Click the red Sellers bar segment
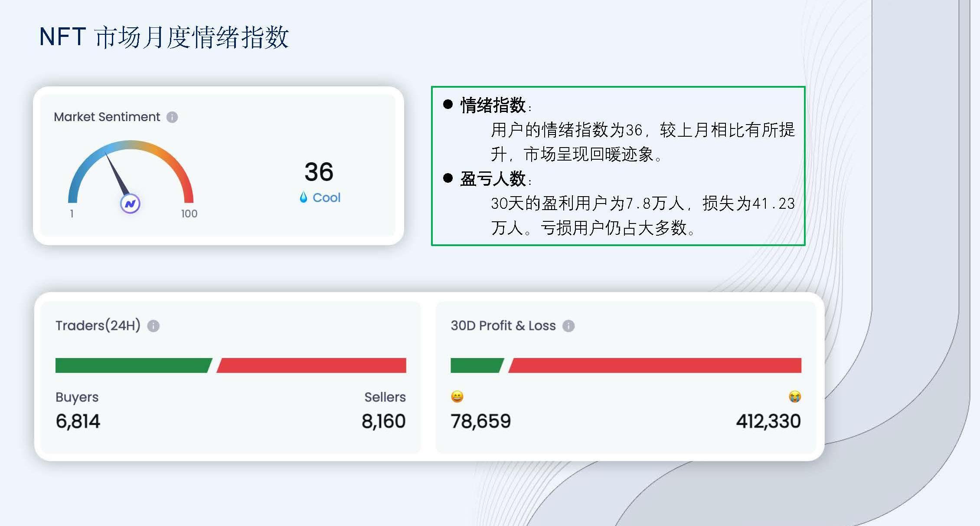The height and width of the screenshot is (526, 980). (312, 365)
